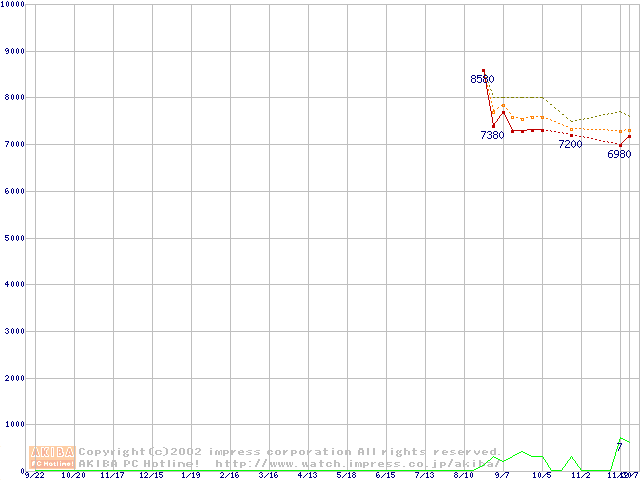640x480 pixels.
Task: Click the green volume line peak near 11/30
Action: pos(621,438)
